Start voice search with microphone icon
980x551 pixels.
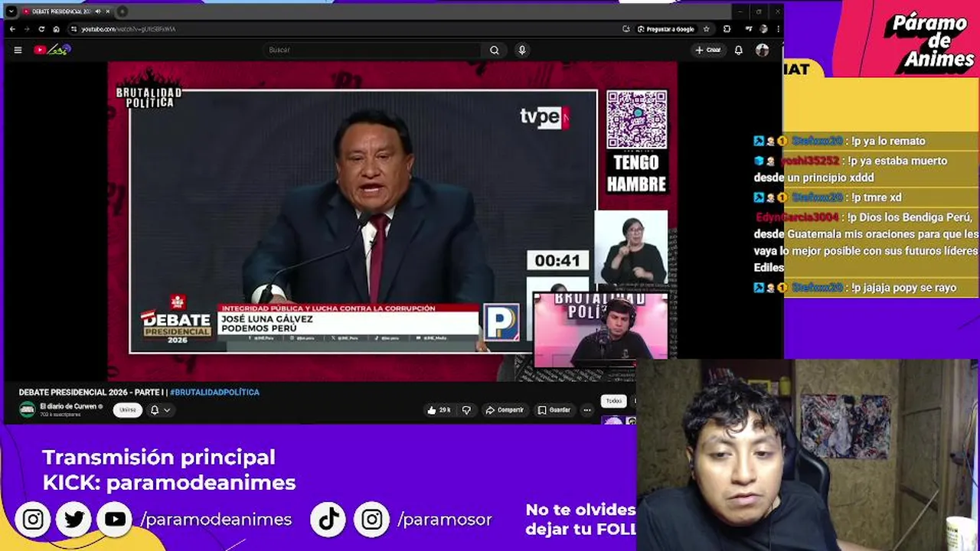[522, 50]
